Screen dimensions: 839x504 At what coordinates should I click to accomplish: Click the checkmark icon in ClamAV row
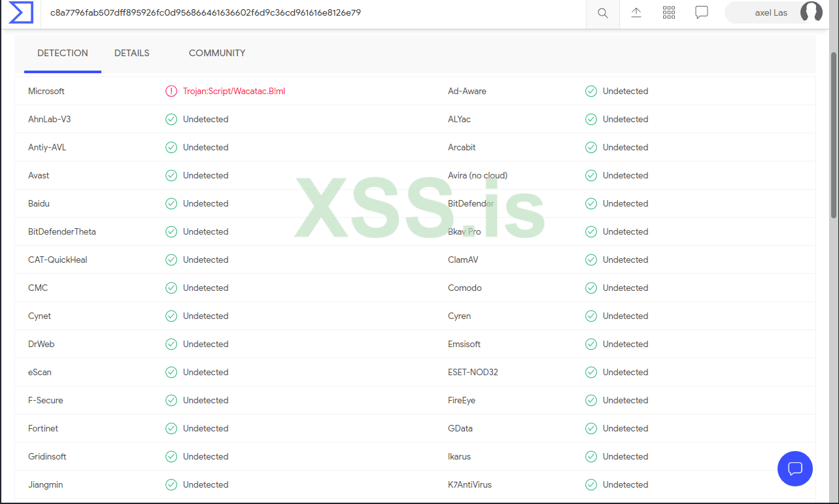(x=591, y=260)
